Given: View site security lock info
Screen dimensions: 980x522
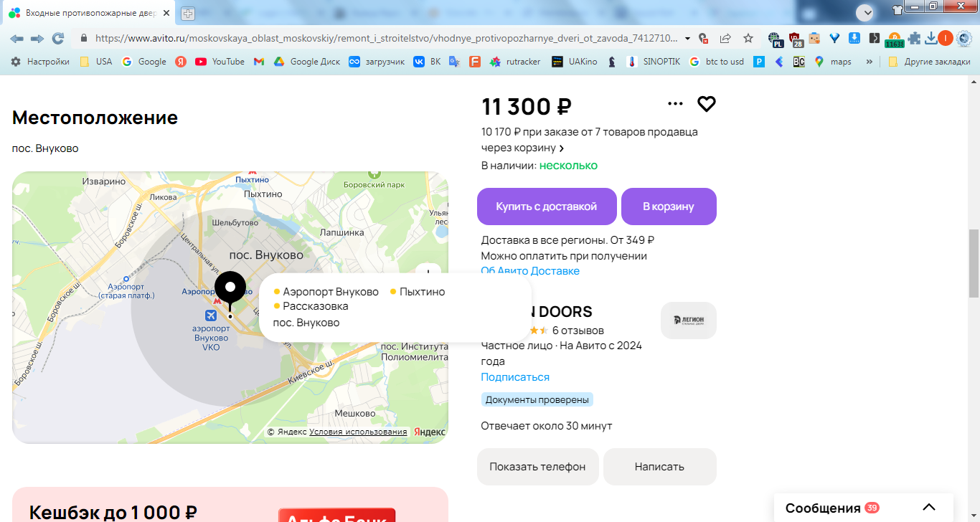Looking at the screenshot, I should coord(83,39).
